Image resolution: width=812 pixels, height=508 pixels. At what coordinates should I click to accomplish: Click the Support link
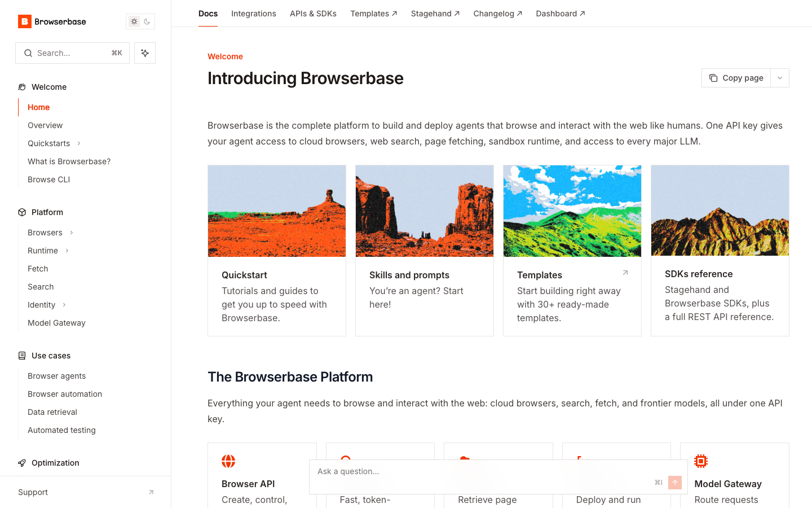(x=33, y=492)
